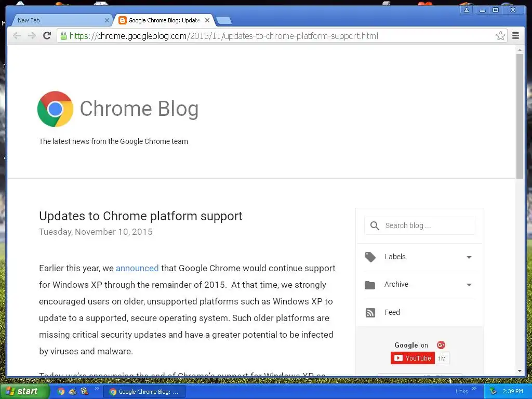Click the green padlock security icon
This screenshot has width=532, height=399.
click(x=63, y=36)
